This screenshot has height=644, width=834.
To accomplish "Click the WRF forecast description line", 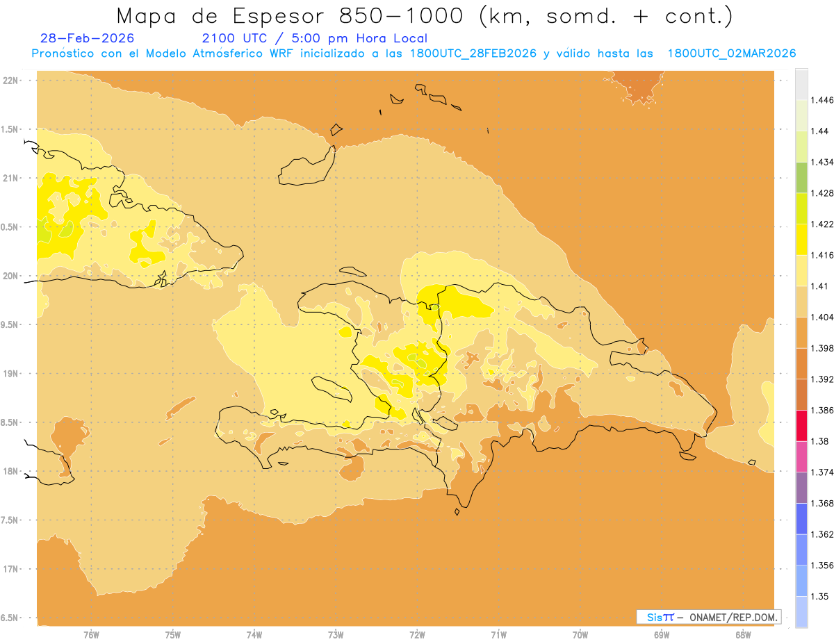I will pos(414,53).
